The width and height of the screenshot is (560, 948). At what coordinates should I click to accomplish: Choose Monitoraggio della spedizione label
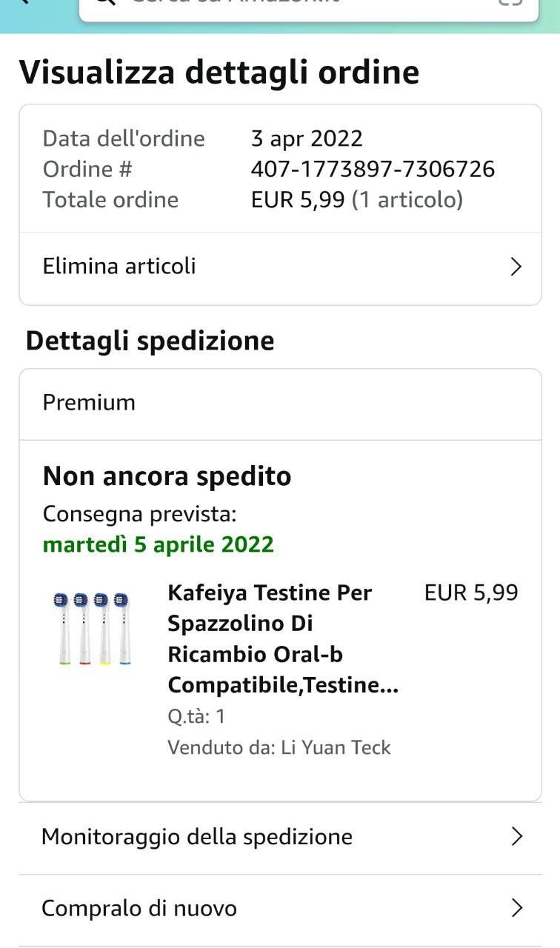pyautogui.click(x=197, y=837)
